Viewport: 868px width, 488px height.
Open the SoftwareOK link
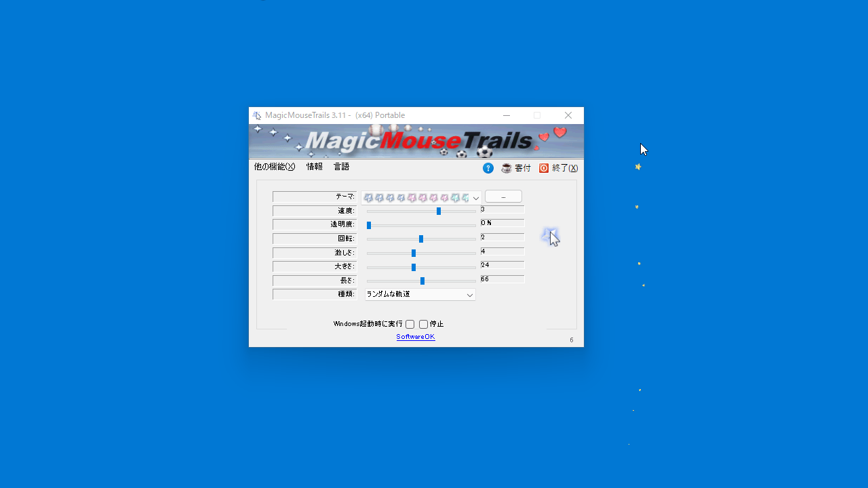coord(416,337)
